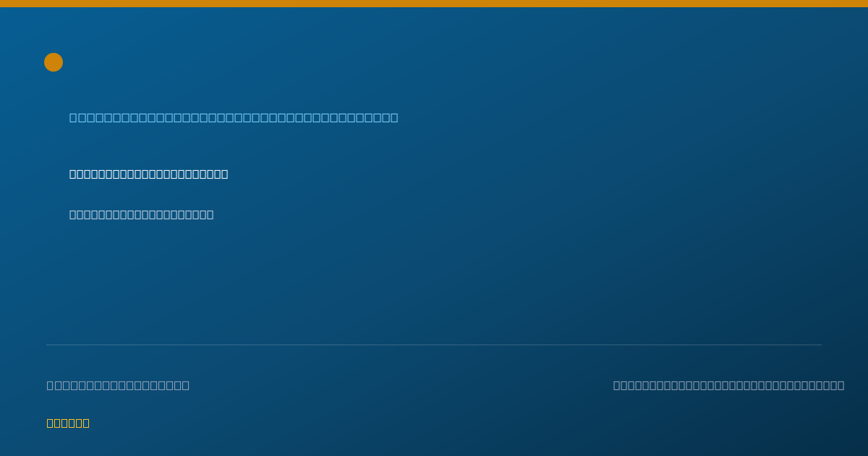
Task: Select the bold white text line
Action: (x=148, y=174)
